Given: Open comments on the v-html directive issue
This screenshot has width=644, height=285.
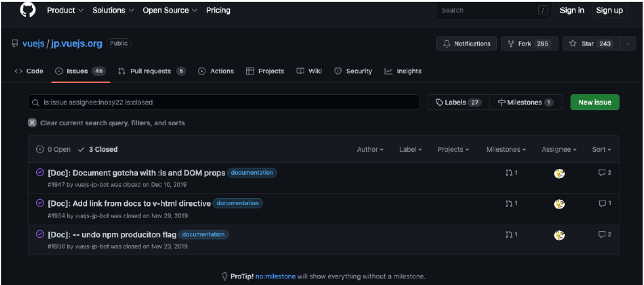Looking at the screenshot, I should tap(605, 204).
